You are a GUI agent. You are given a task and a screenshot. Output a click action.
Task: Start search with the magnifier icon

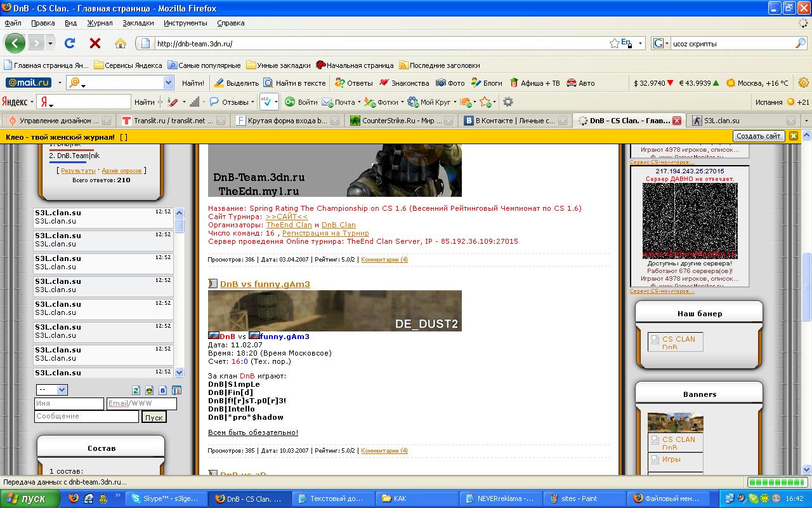click(x=801, y=43)
